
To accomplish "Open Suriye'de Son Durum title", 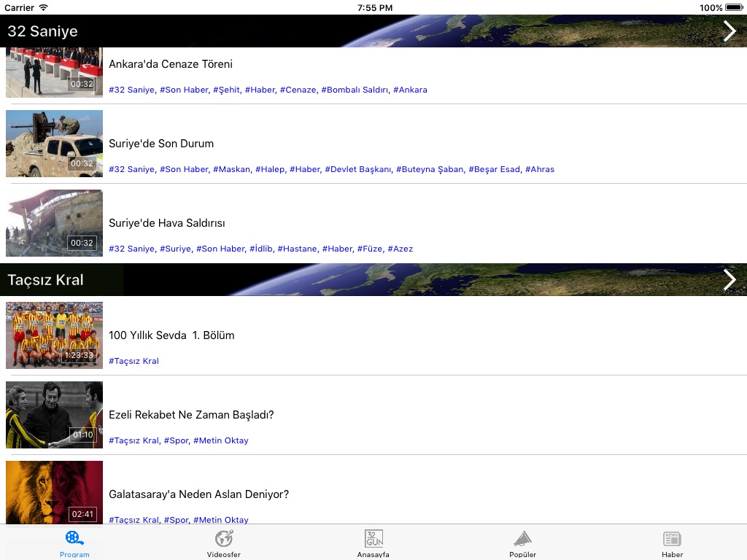I will (x=161, y=144).
